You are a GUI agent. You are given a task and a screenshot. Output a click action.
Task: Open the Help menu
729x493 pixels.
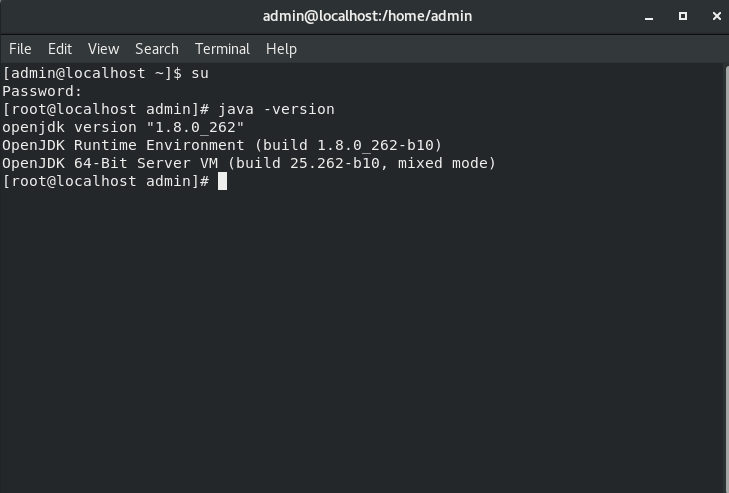pos(281,48)
